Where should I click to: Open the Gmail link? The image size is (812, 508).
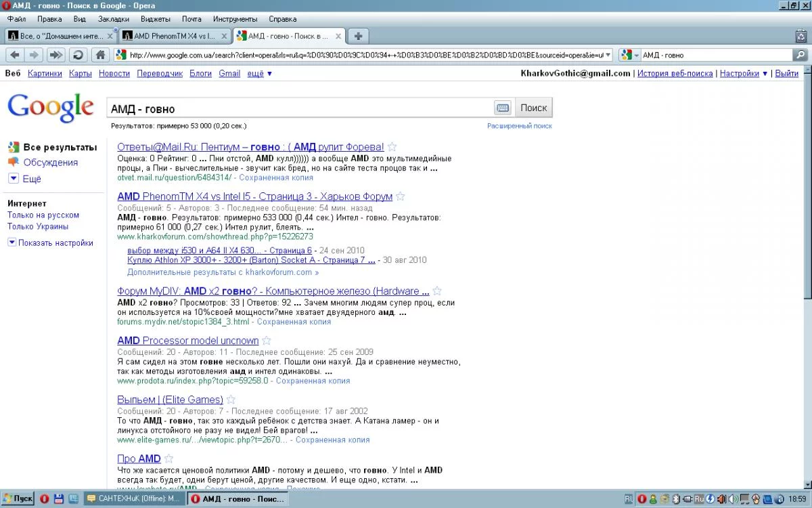pyautogui.click(x=229, y=73)
